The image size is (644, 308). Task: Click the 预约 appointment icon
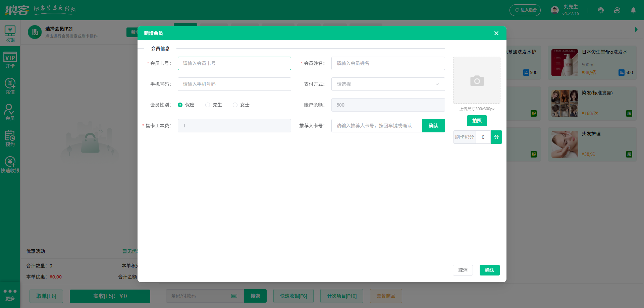tap(10, 138)
